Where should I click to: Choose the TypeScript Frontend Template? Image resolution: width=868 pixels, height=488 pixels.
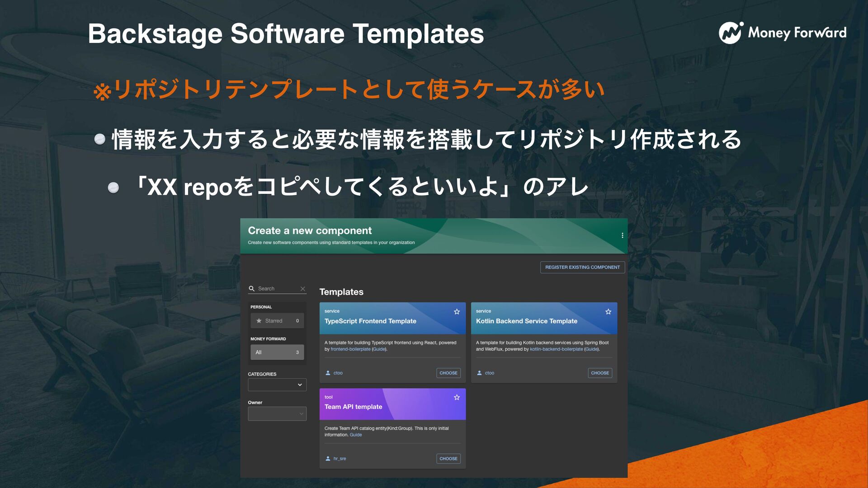tap(448, 373)
